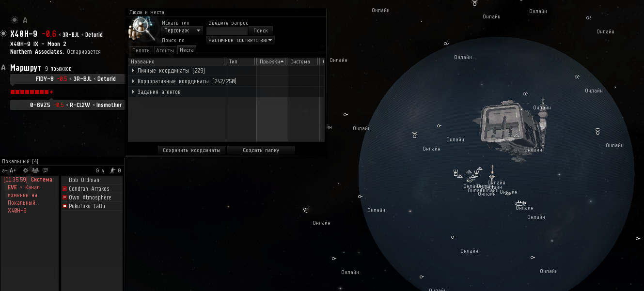Click first red route waypoint square
Screen dimensions: 644x291
coord(12,92)
